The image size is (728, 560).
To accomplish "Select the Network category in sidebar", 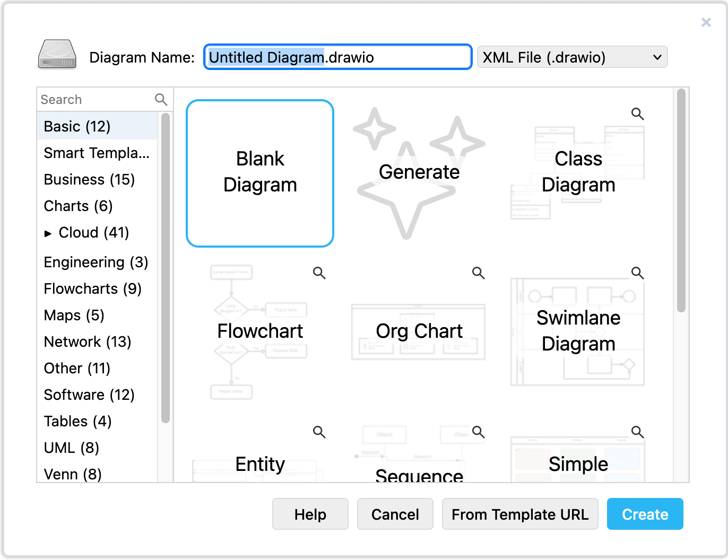I will pyautogui.click(x=88, y=342).
